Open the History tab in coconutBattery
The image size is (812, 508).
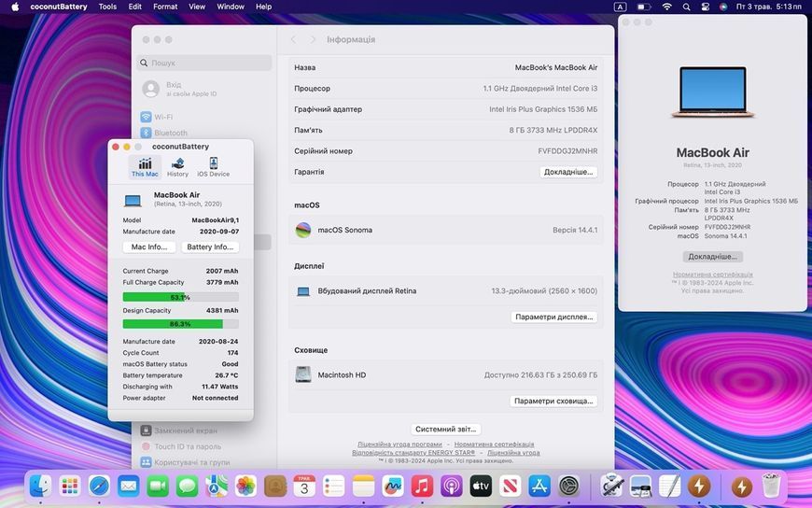tap(177, 167)
